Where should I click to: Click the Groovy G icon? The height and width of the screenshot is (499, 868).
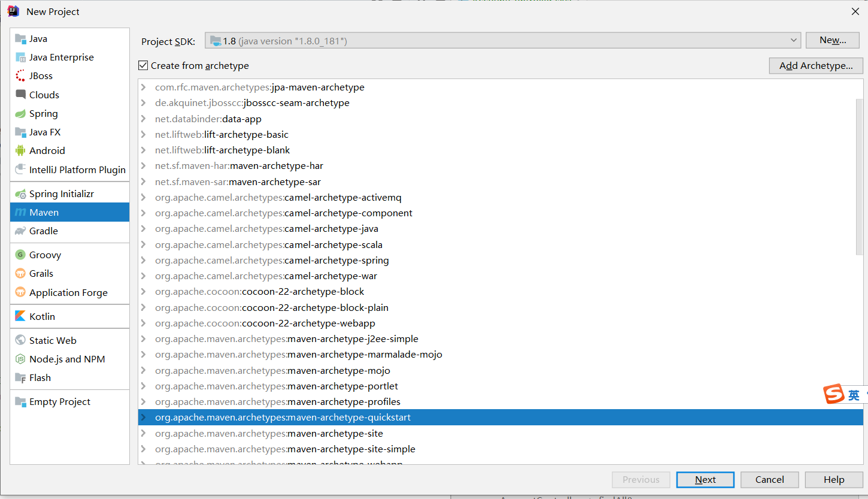click(x=20, y=255)
